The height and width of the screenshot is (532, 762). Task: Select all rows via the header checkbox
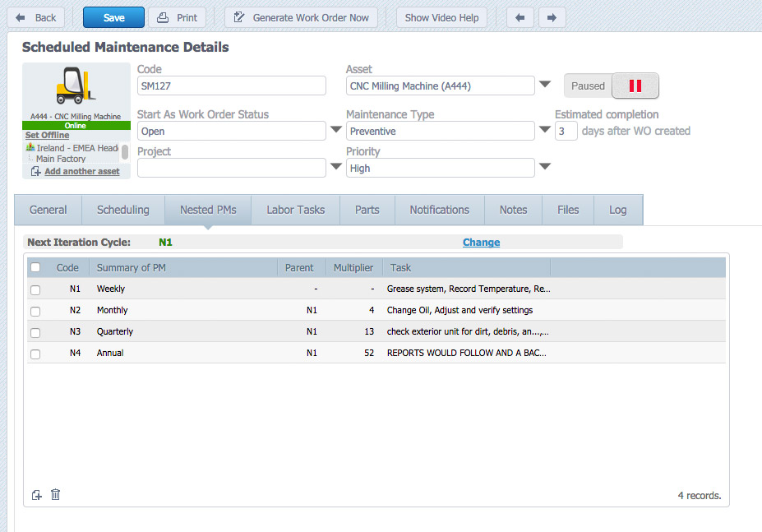35,267
